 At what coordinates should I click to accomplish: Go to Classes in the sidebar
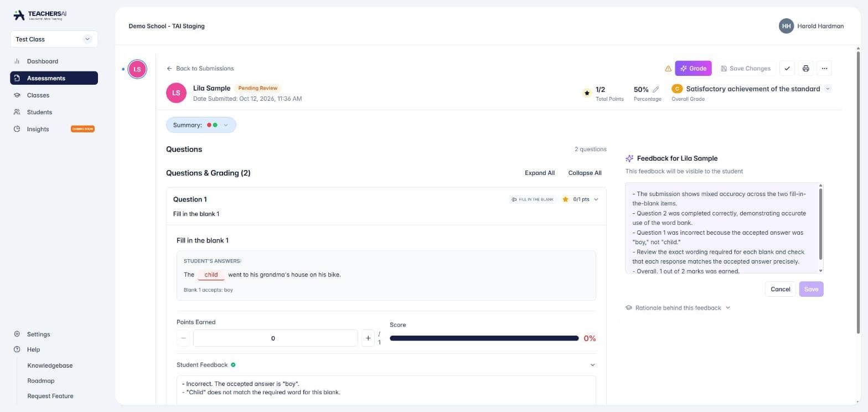[x=54, y=95]
